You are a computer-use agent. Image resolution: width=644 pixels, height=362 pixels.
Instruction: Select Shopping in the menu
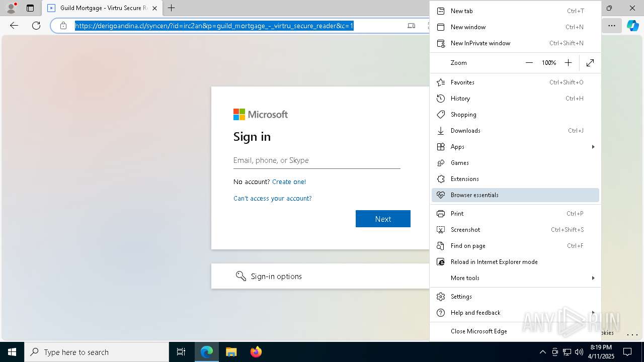click(x=515, y=115)
